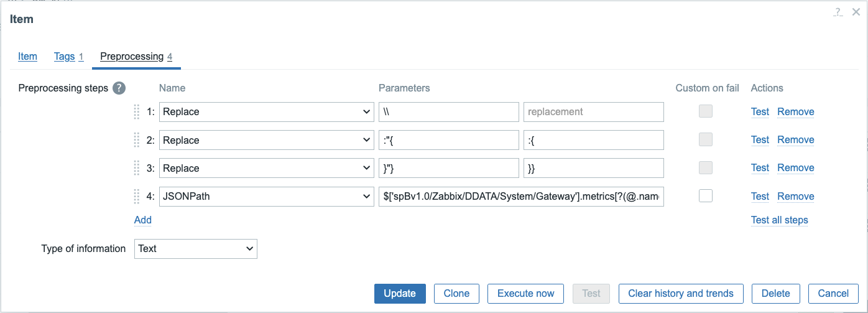Viewport: 868px width, 313px height.
Task: Click the Add preprocessing step link
Action: coord(143,220)
